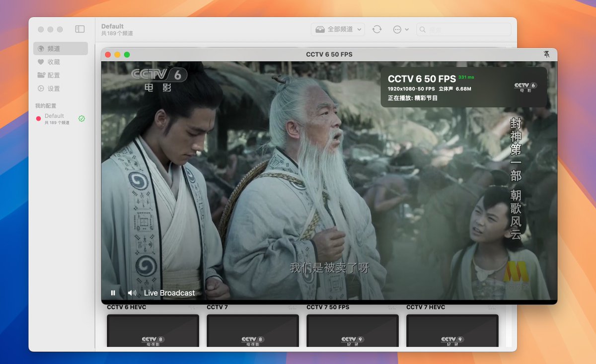This screenshot has height=364, width=596.
Task: Click the 正在播放: 精彩节目 text
Action: coord(413,98)
